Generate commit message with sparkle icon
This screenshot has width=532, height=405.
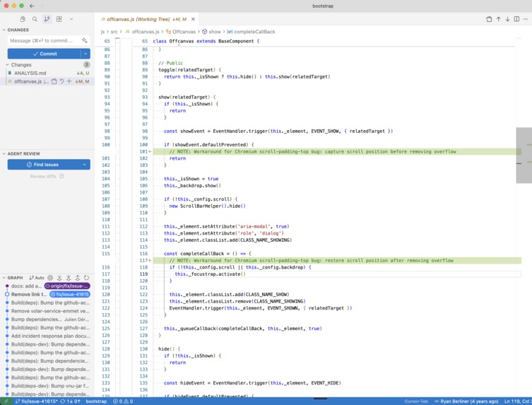(x=85, y=41)
